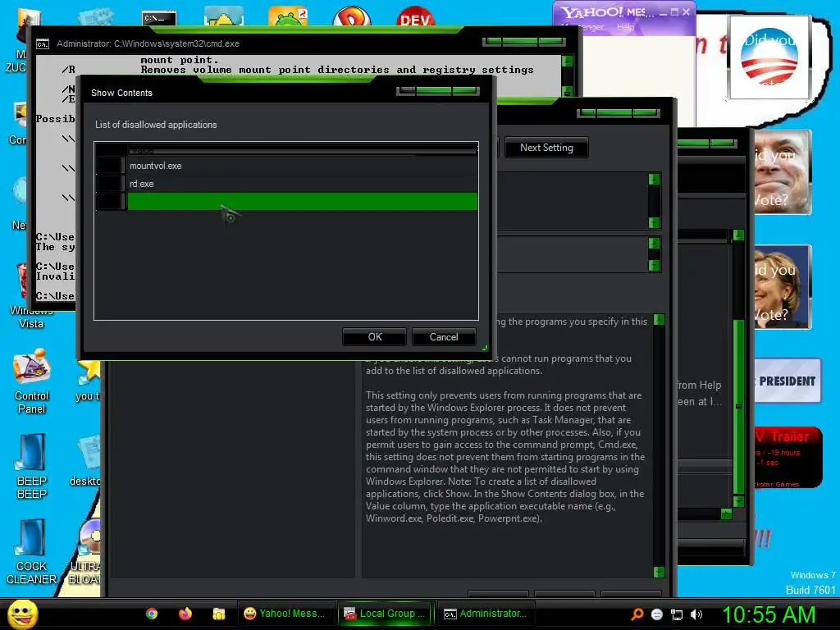
Task: Launch Chrome from the taskbar
Action: pos(152,614)
